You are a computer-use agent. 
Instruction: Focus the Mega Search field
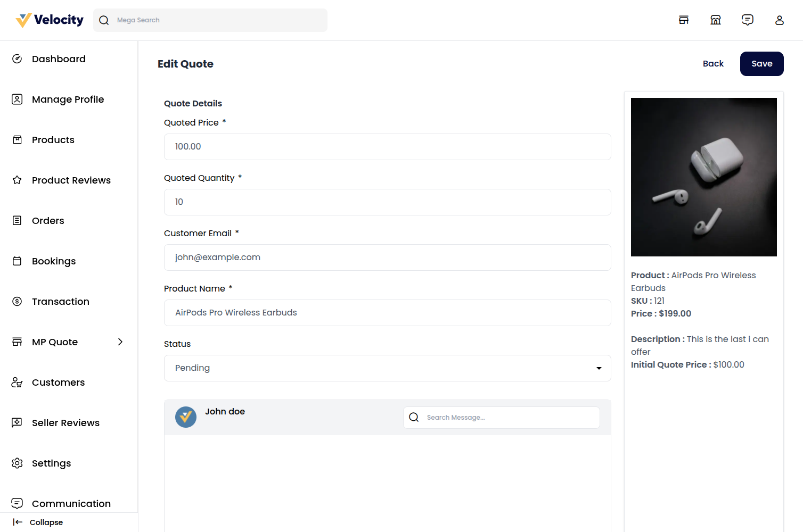pyautogui.click(x=210, y=20)
